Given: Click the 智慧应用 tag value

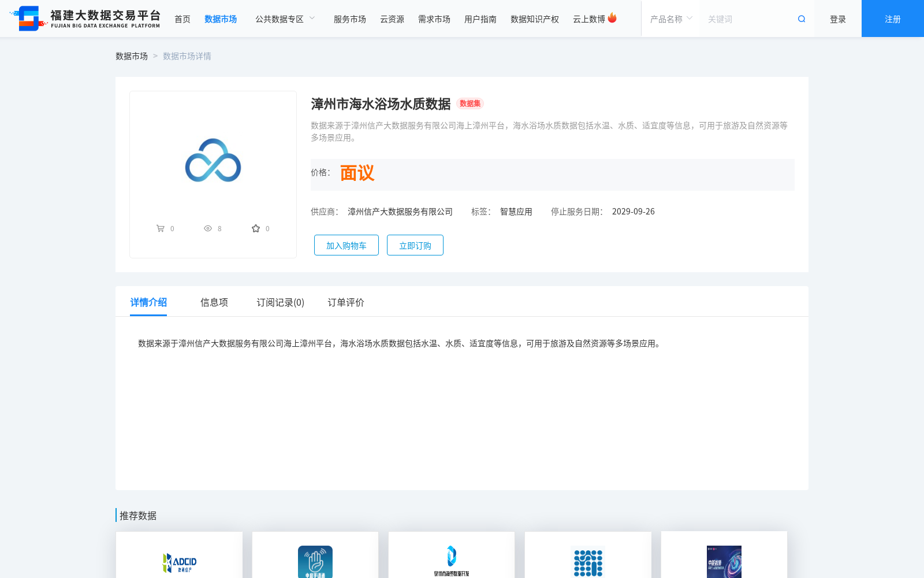Looking at the screenshot, I should click(516, 212).
